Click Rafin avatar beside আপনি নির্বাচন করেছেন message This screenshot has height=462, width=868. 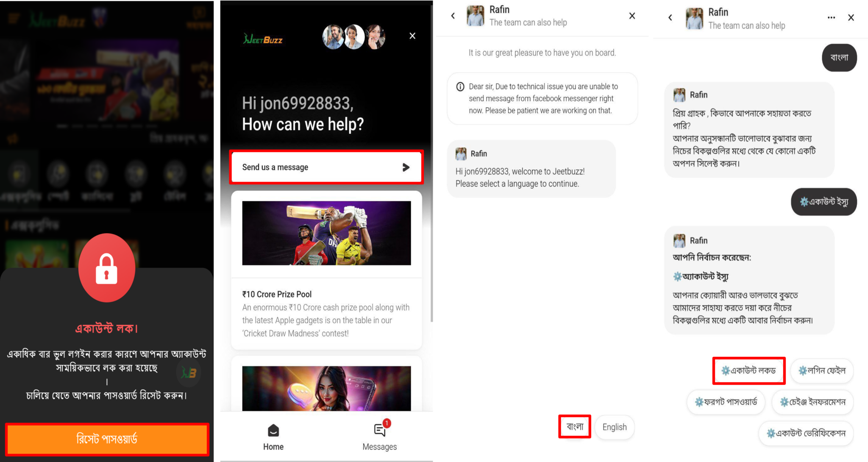click(x=679, y=240)
